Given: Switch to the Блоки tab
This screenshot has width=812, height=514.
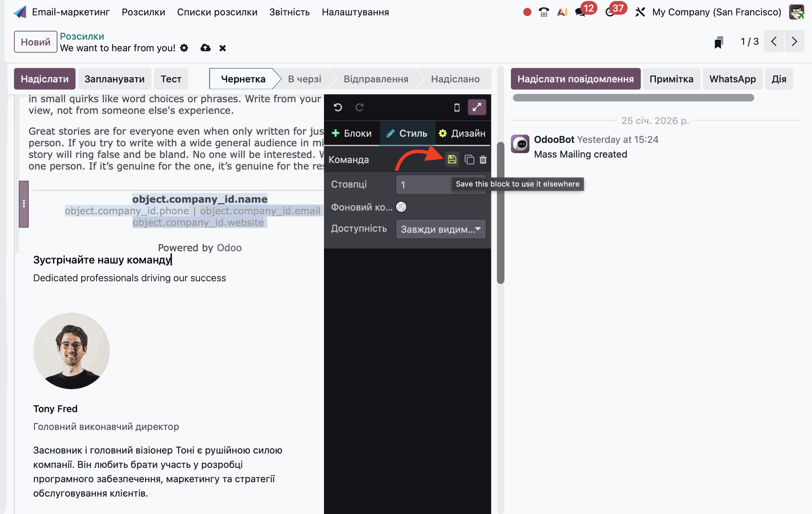Looking at the screenshot, I should tap(352, 133).
